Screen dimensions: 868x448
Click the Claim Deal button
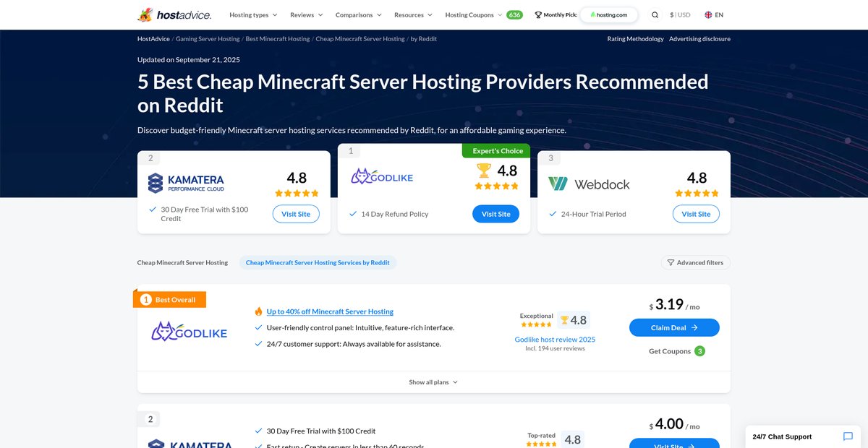(x=674, y=327)
